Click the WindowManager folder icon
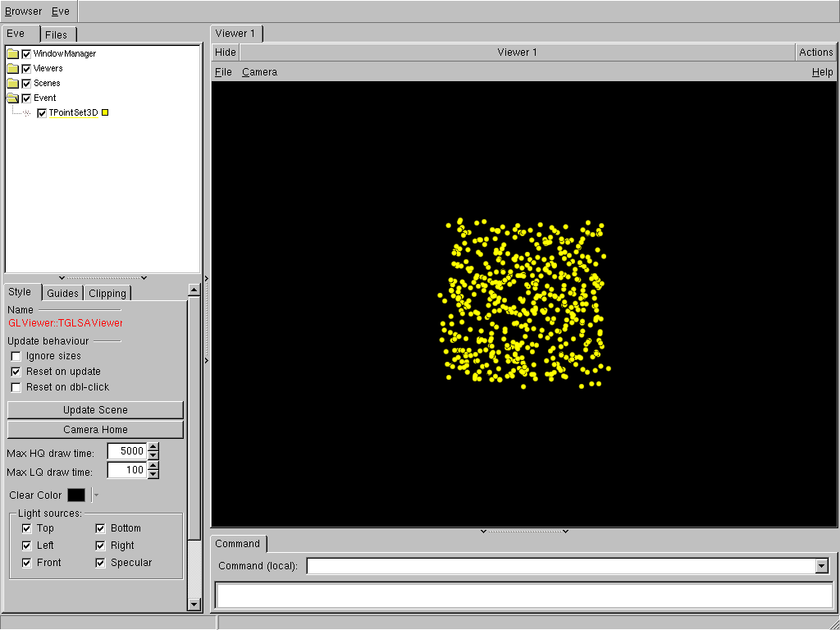The image size is (840, 630). click(12, 54)
